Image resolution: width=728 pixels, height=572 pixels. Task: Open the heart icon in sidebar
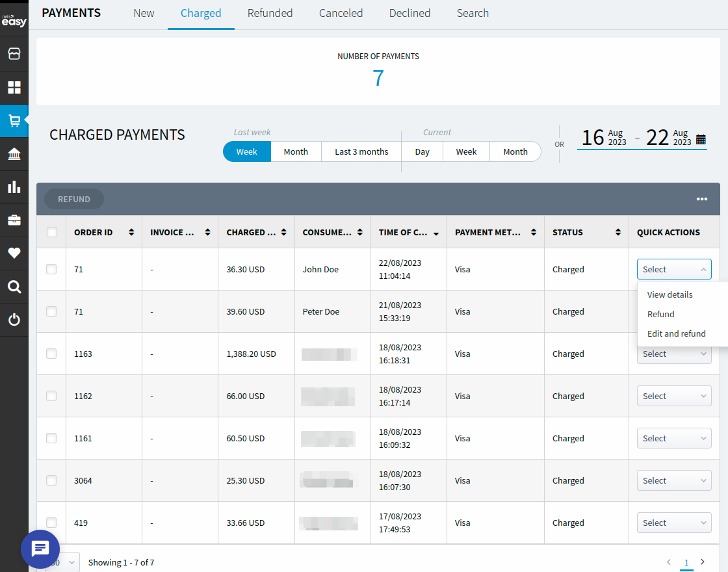coord(14,253)
